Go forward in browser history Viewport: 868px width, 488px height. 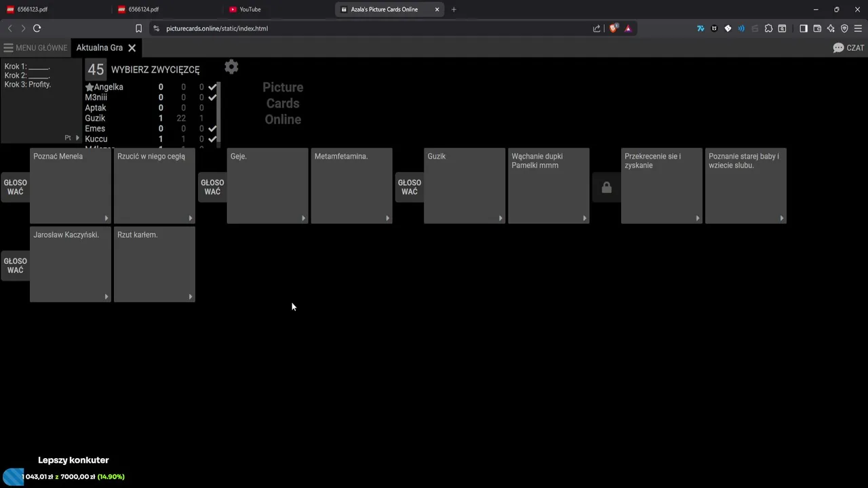(23, 28)
